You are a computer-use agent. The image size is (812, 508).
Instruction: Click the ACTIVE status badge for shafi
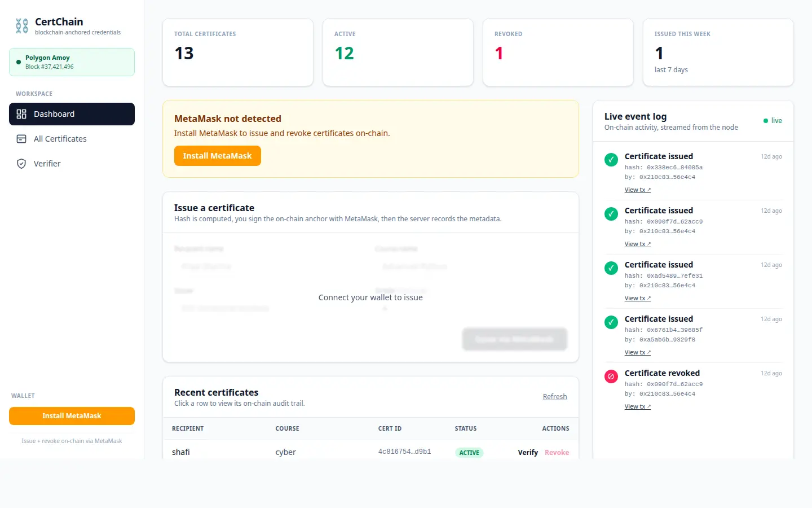click(x=469, y=453)
